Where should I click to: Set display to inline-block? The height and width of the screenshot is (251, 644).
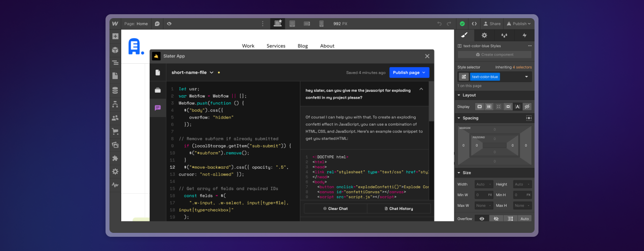508,106
